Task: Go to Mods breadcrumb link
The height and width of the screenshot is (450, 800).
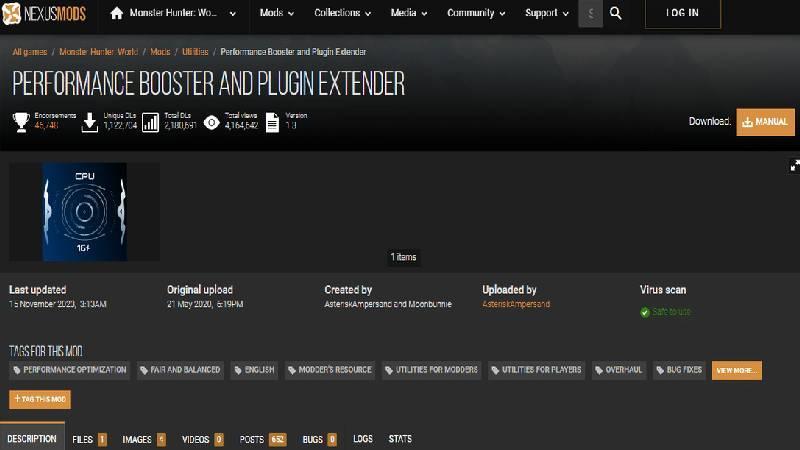Action: pyautogui.click(x=160, y=52)
